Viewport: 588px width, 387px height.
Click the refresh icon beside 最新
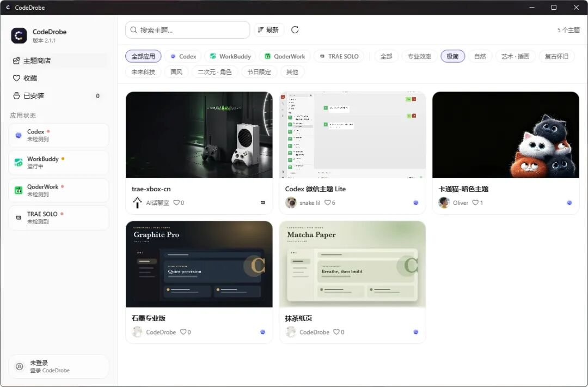[295, 29]
